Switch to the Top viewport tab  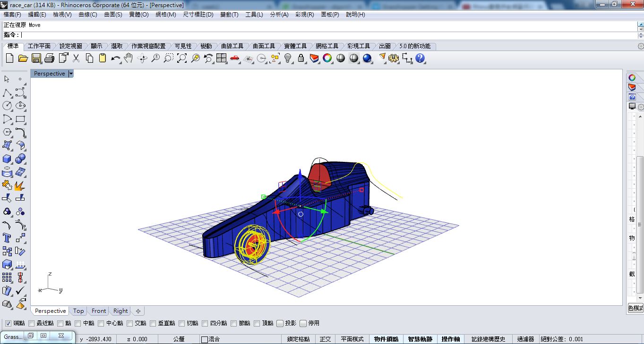tap(78, 311)
